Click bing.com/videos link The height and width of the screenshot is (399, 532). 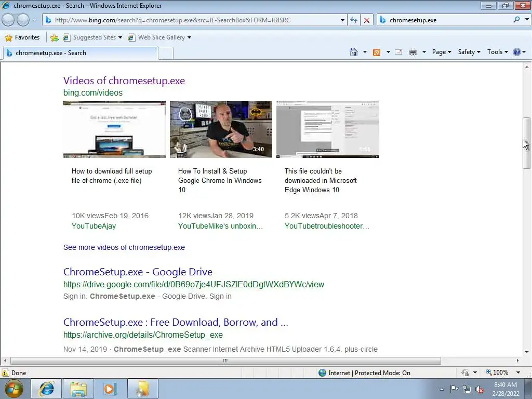[93, 92]
